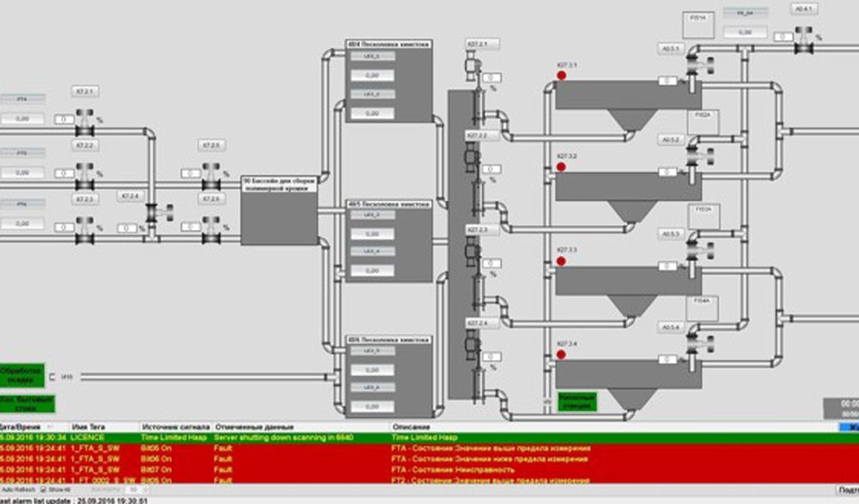Click the K7.2.5 valve icon

click(211, 176)
